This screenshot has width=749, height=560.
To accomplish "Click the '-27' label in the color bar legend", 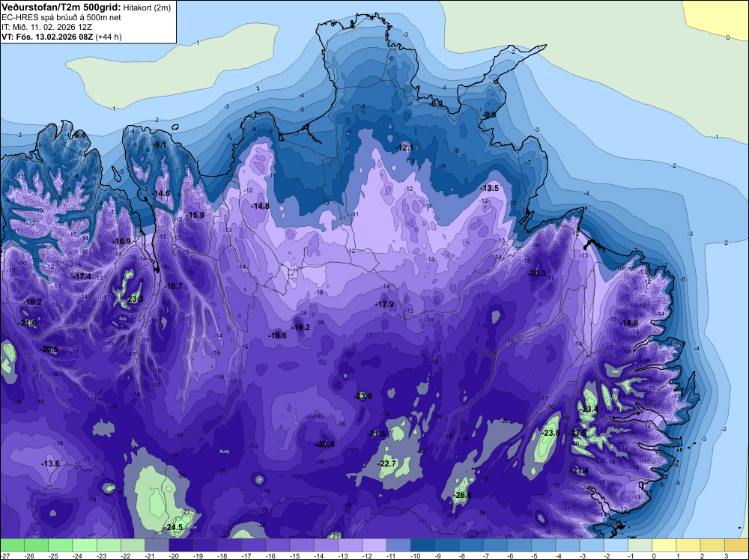I will (x=6, y=556).
